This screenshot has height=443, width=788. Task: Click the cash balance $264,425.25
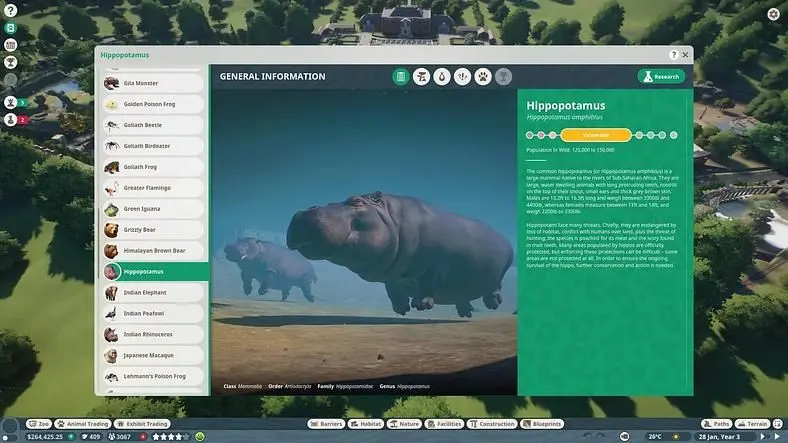tap(45, 437)
